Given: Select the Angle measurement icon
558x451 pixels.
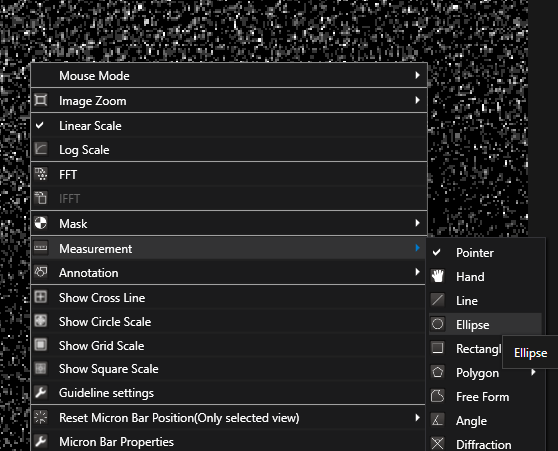Looking at the screenshot, I should point(437,420).
